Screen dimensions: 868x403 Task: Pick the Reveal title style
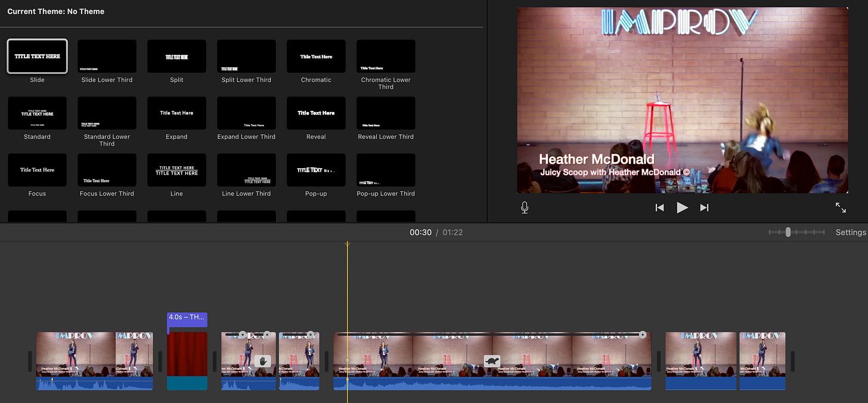[316, 113]
